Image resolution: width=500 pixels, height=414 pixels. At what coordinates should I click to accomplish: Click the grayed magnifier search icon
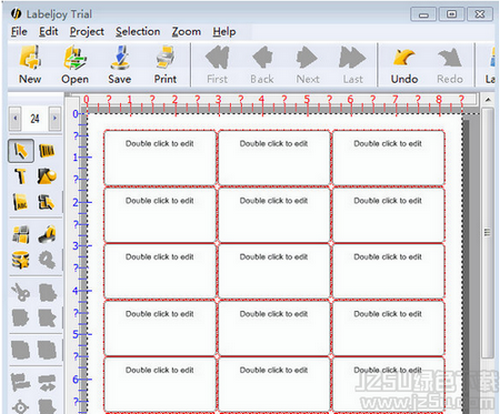[47, 260]
